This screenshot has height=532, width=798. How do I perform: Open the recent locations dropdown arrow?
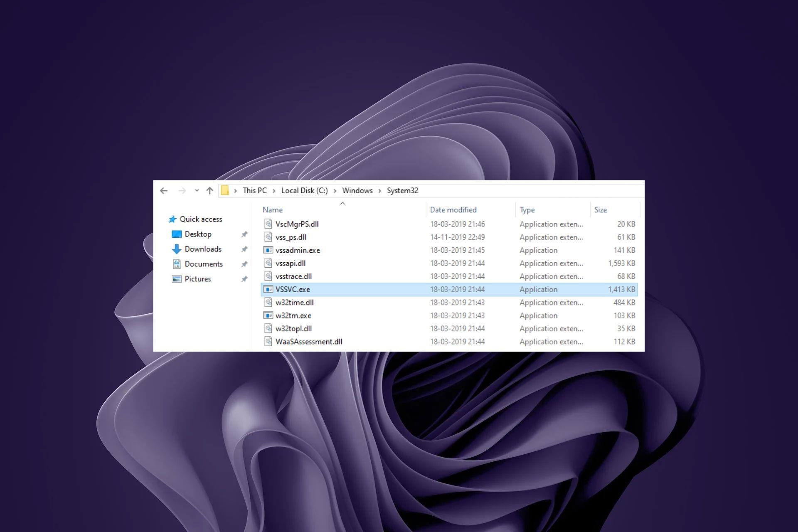[197, 191]
